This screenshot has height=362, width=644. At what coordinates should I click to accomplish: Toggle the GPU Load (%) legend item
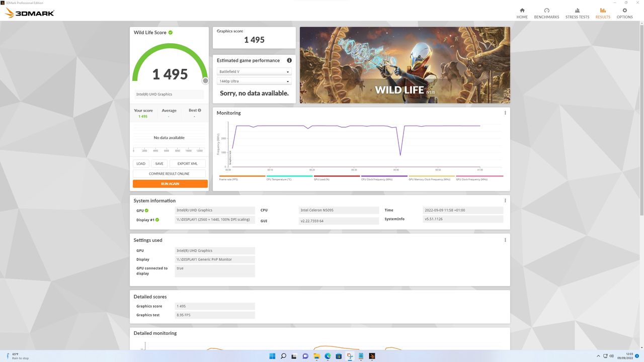point(337,178)
